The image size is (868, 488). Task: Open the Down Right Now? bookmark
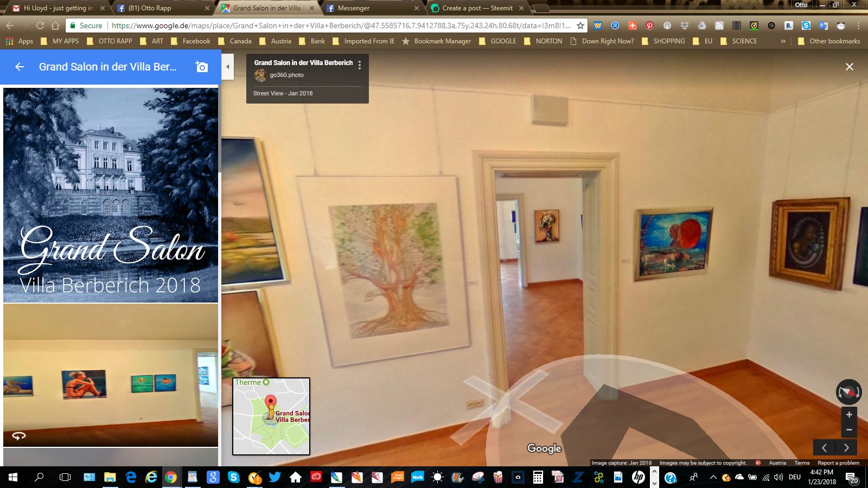[602, 41]
